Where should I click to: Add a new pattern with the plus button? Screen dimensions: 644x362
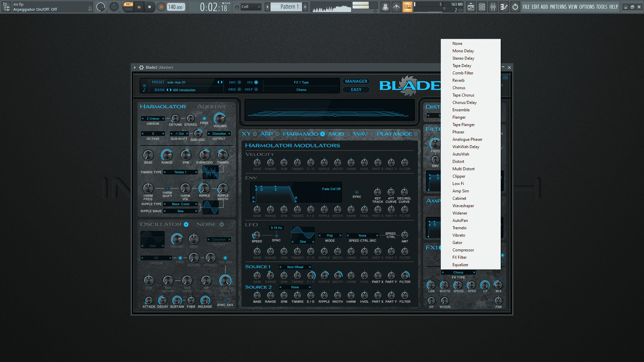click(305, 7)
